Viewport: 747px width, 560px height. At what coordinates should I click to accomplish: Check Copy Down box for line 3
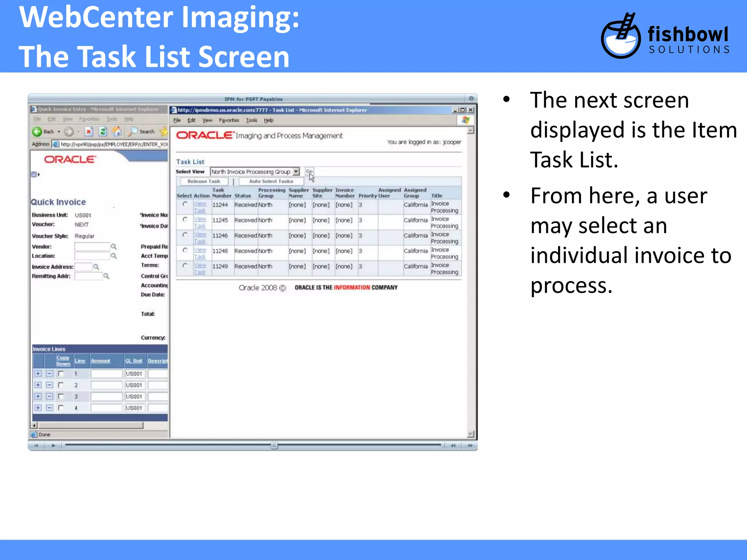tap(61, 396)
